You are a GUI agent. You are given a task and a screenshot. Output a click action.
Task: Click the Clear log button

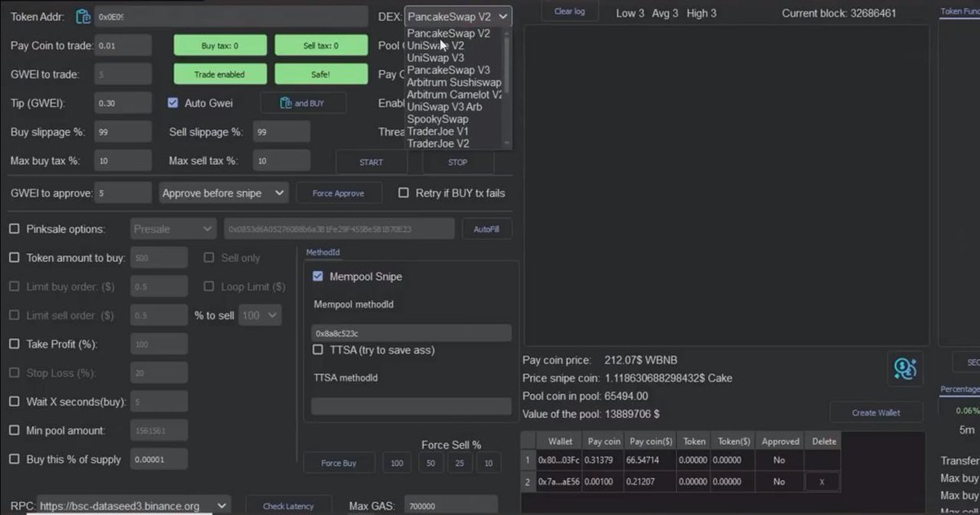pyautogui.click(x=572, y=11)
